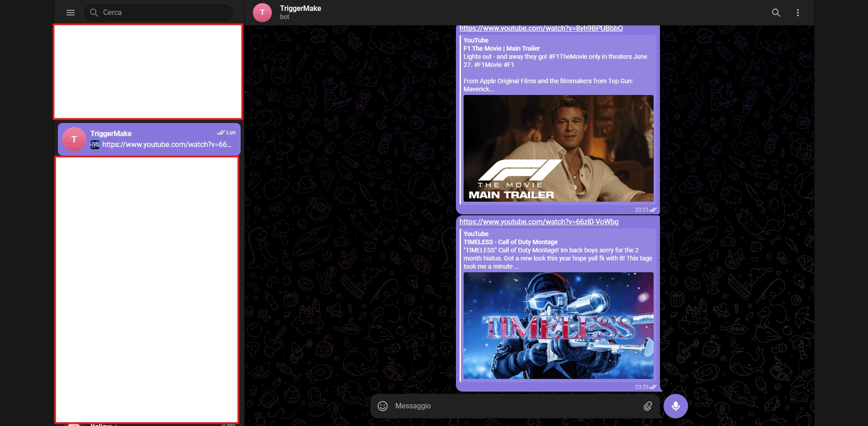
Task: Click the TriggerMake avatar in chat header
Action: click(x=262, y=13)
